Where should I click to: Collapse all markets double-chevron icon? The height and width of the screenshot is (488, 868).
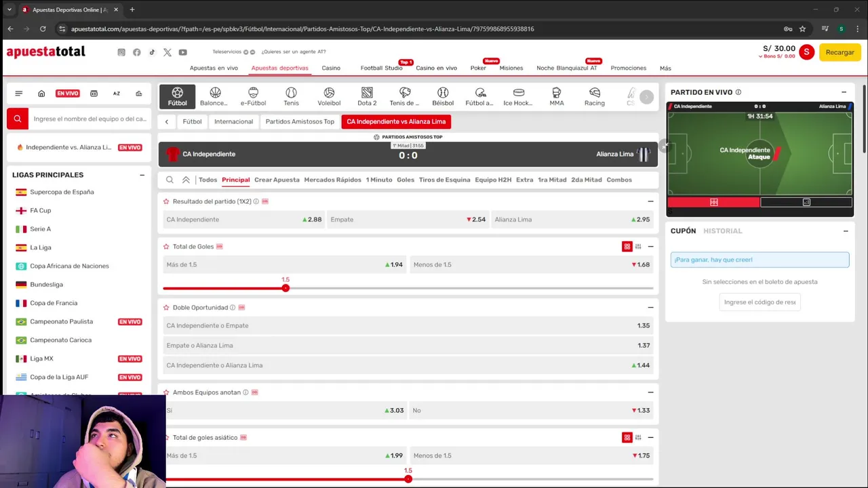[x=186, y=180]
